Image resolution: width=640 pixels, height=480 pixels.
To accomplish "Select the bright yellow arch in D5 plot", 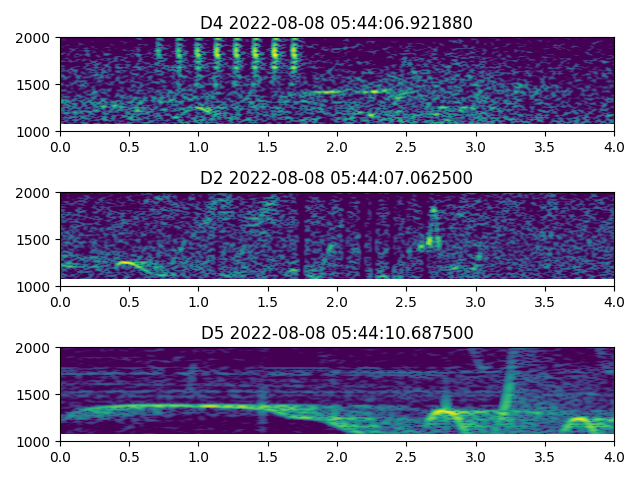I will tap(443, 413).
